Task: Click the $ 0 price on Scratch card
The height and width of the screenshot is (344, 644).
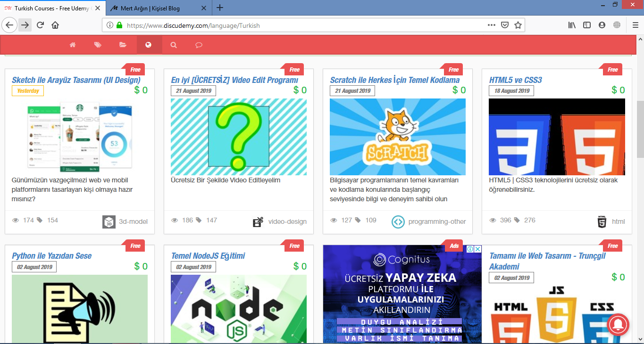Action: point(459,90)
